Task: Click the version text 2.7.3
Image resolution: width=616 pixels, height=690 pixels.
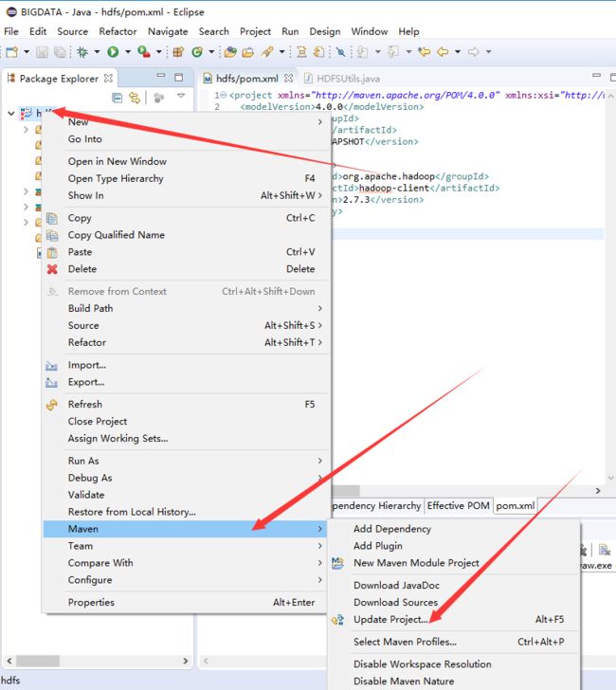Action: 356,200
